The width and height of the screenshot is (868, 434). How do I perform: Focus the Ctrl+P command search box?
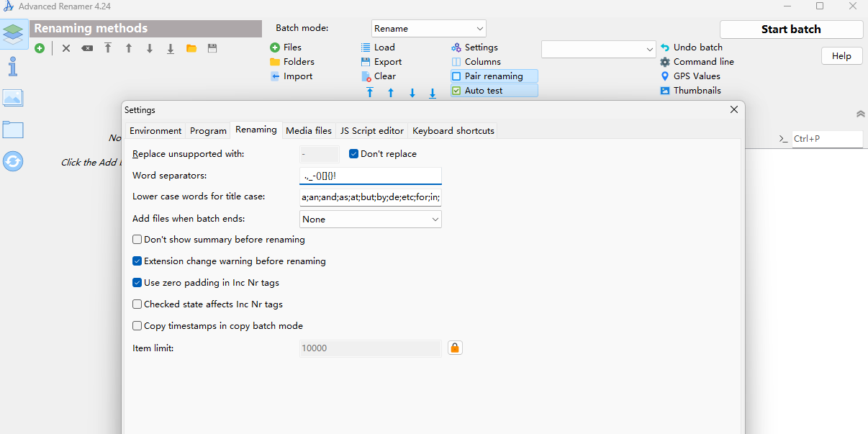pyautogui.click(x=827, y=139)
